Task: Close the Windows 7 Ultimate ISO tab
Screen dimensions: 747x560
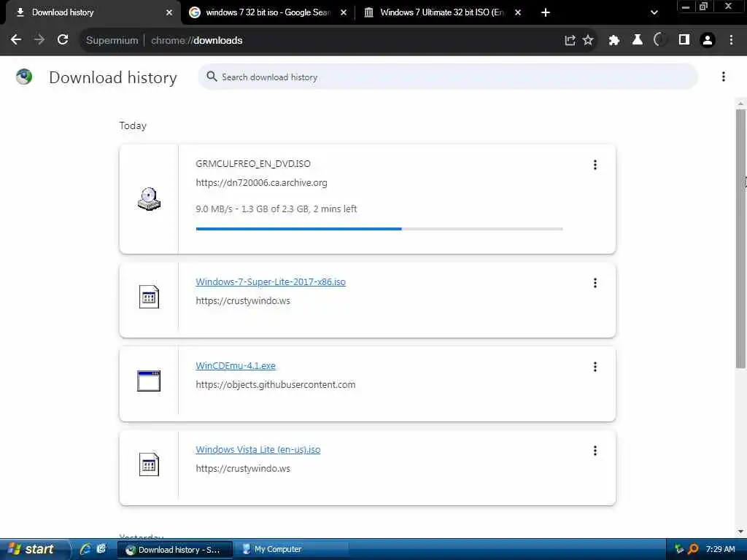Action: tap(518, 12)
